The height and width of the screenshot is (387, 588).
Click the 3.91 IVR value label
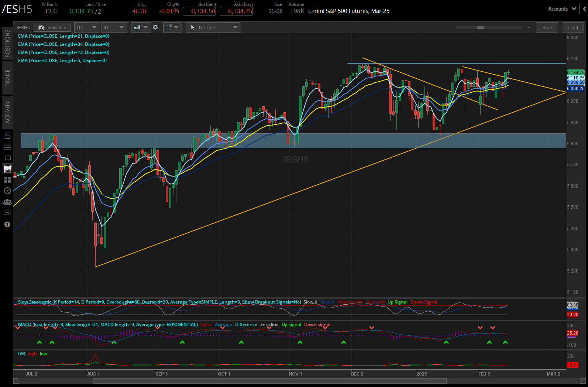(572, 365)
